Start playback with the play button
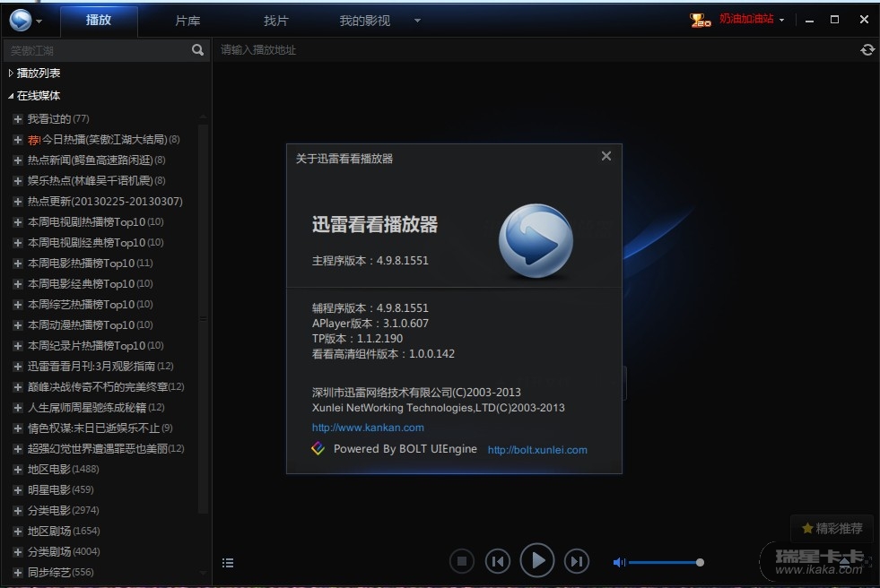Screen dimensions: 880x588 coord(537,560)
